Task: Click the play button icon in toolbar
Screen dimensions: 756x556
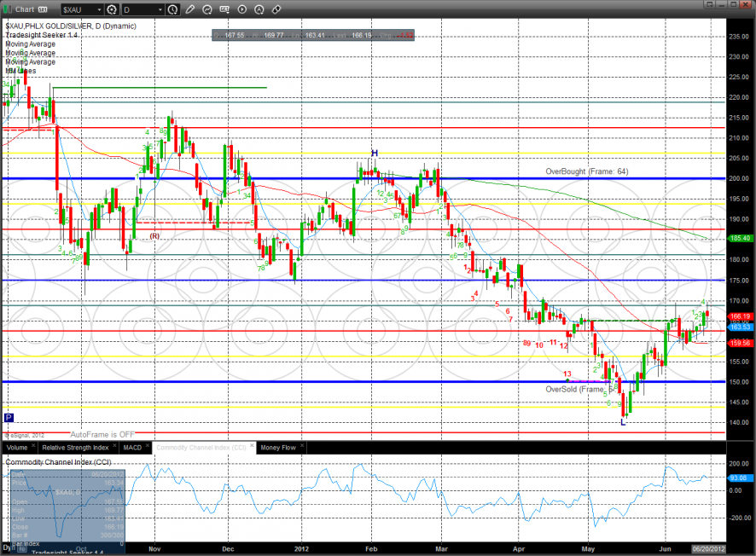Action: click(241, 9)
